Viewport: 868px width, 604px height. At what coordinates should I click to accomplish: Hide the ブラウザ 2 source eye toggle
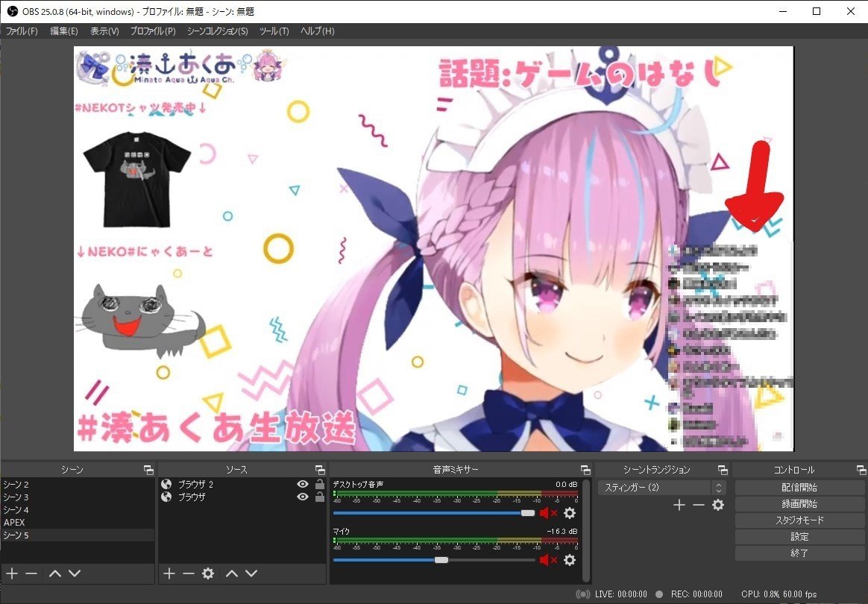[302, 484]
